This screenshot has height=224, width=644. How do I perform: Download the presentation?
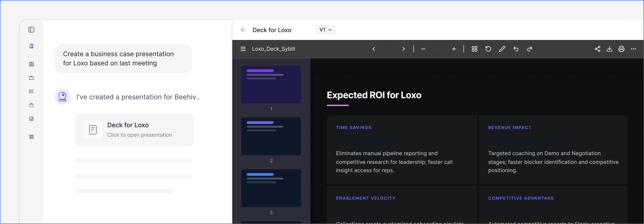click(609, 49)
